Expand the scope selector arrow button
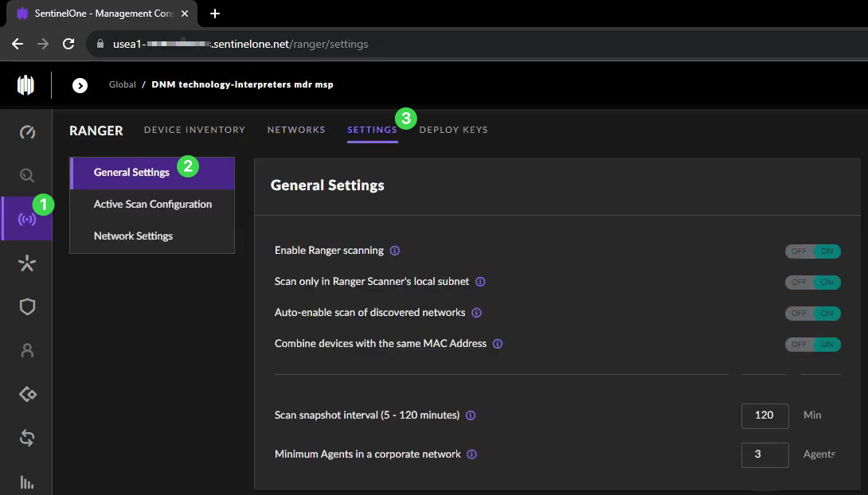The height and width of the screenshot is (495, 868). (x=80, y=85)
